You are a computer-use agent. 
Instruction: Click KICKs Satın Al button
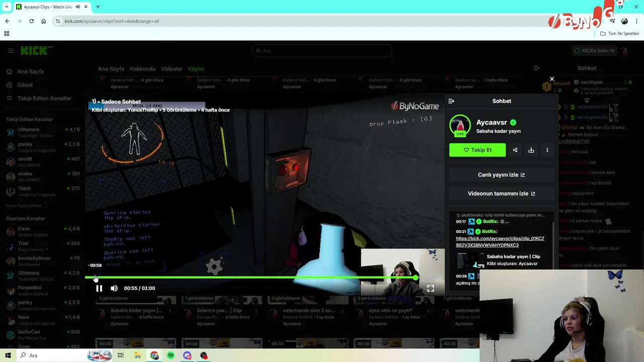[595, 51]
